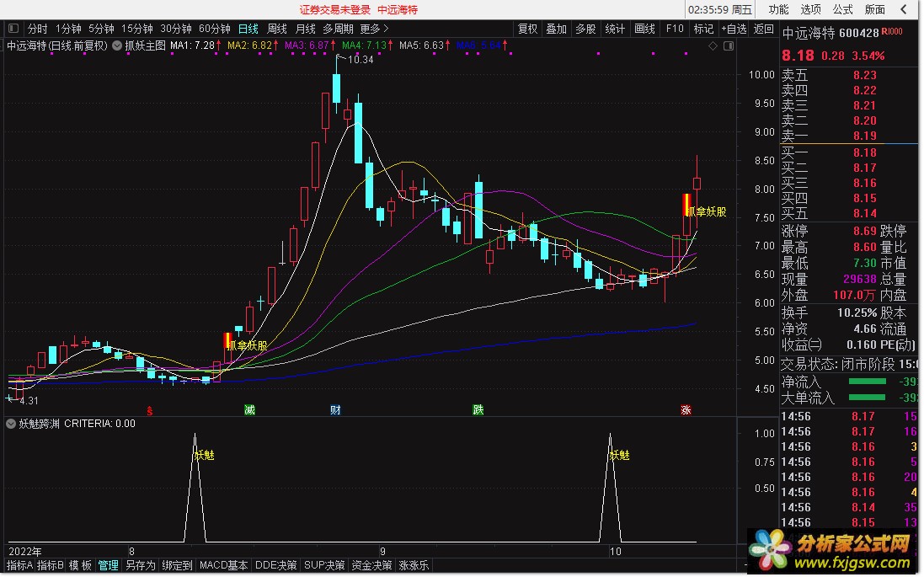The width and height of the screenshot is (924, 577).
Task: Click 标记 mark toolbar button
Action: [703, 29]
